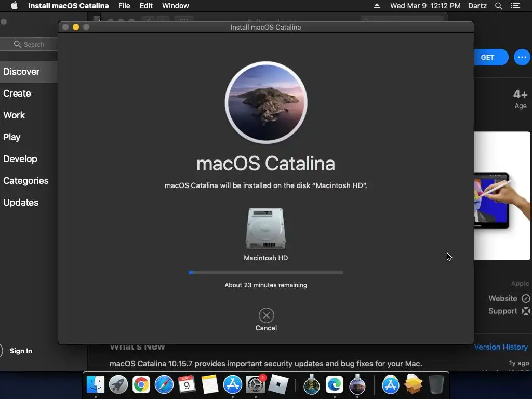Open Roblox icon in Dock
Viewport: 532px width, 399px height.
[278, 385]
